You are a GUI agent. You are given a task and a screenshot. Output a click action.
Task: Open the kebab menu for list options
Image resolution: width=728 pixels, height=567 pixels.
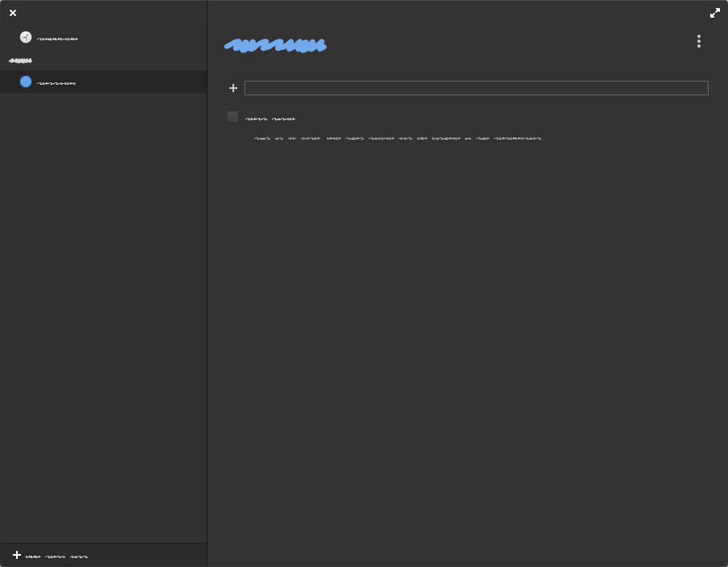(699, 40)
